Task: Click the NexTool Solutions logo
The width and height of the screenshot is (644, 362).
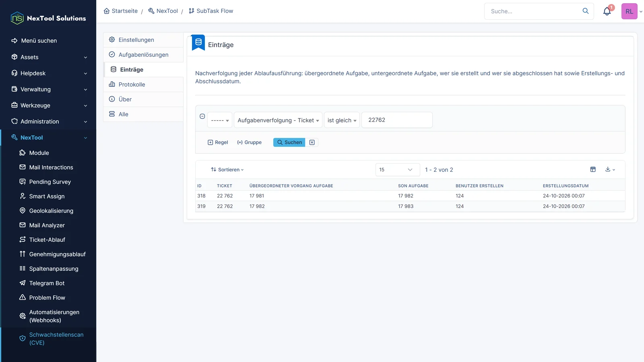Action: [48, 18]
